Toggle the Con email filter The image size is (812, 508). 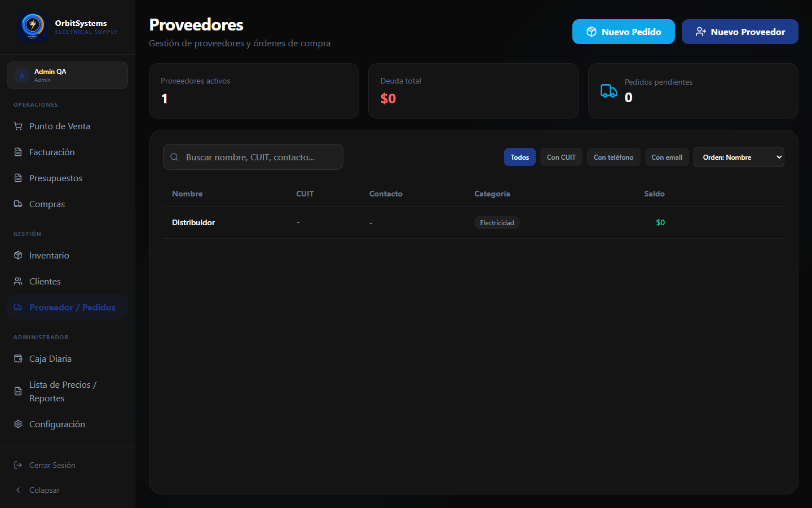(667, 157)
